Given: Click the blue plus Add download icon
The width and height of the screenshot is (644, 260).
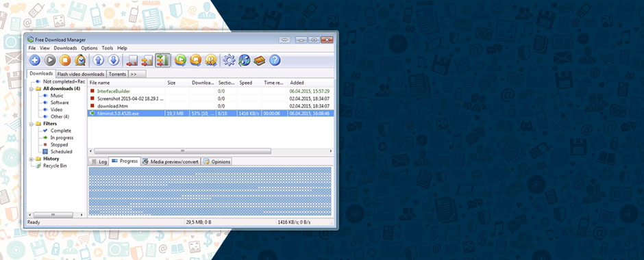Looking at the screenshot, I should click(x=35, y=61).
